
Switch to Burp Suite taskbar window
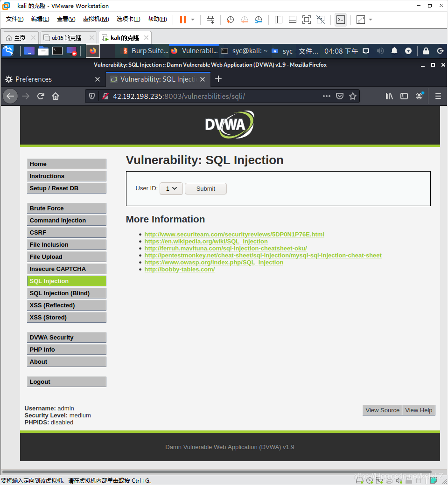tap(145, 51)
